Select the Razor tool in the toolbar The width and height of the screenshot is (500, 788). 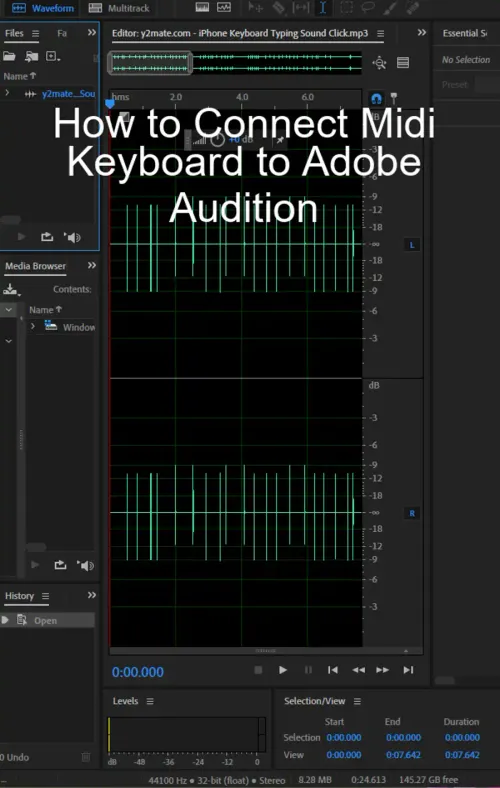(278, 7)
